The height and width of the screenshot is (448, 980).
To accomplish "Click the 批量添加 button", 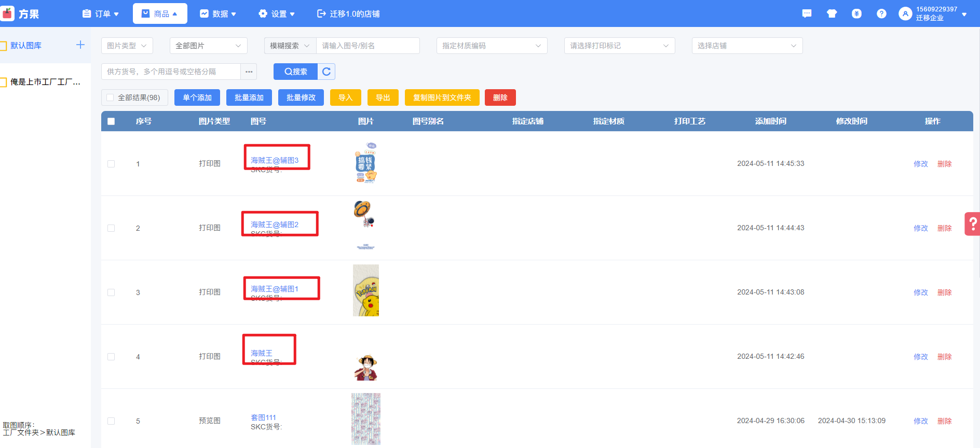I will [x=249, y=97].
